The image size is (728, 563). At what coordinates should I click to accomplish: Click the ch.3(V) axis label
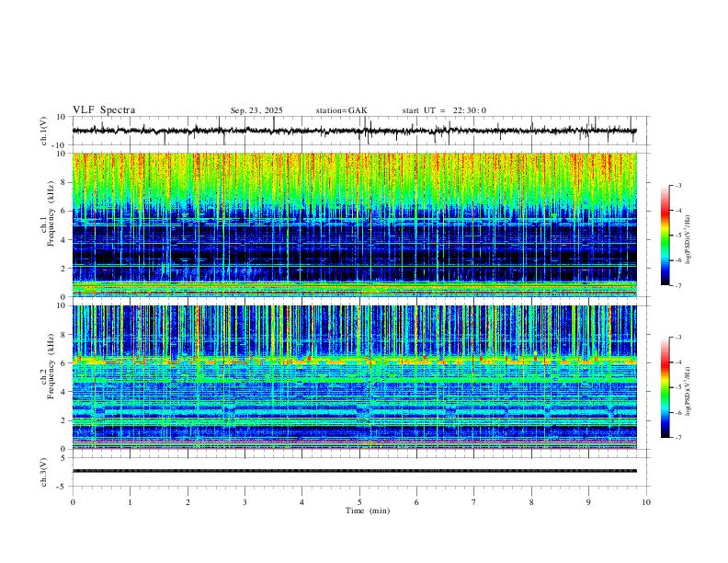(44, 472)
